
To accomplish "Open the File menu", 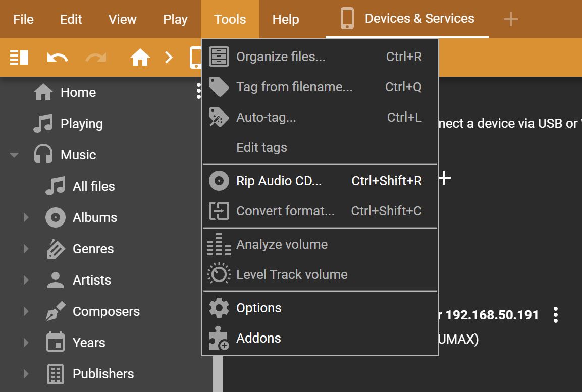I will click(x=23, y=19).
